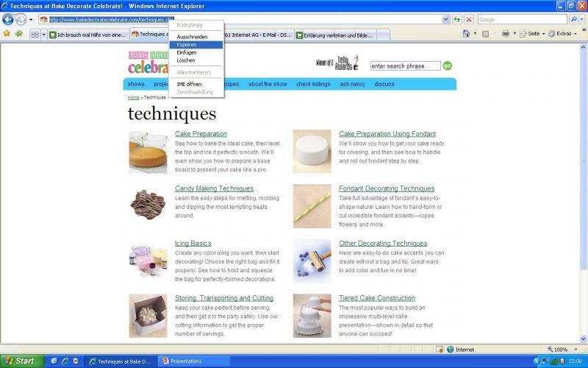Image resolution: width=588 pixels, height=368 pixels.
Task: Expand the Seite dropdown menu
Action: 533,34
